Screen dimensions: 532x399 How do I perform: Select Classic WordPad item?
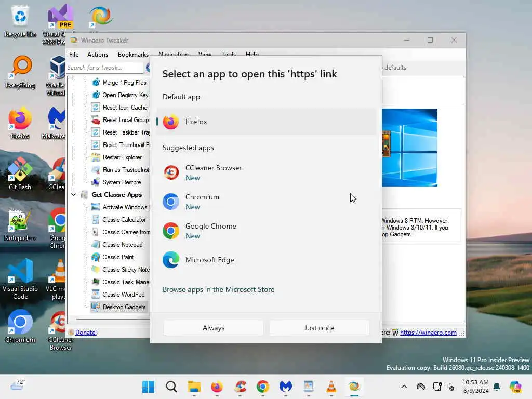coord(118,295)
